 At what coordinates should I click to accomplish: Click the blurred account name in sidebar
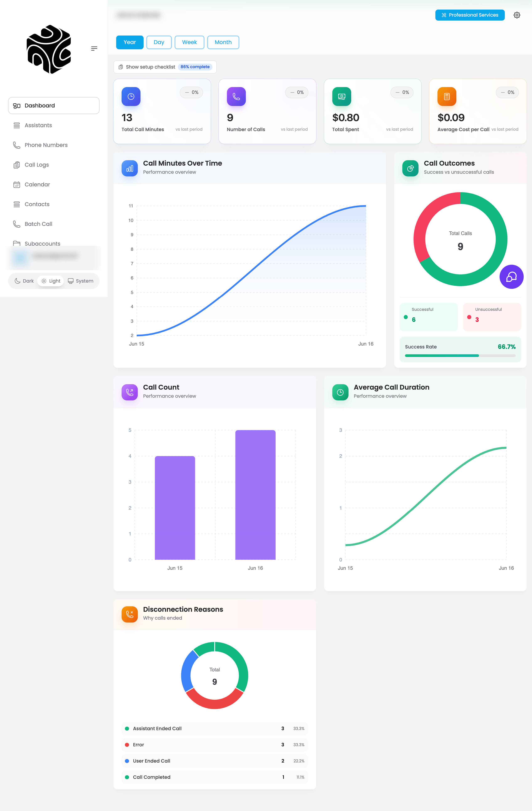pyautogui.click(x=55, y=256)
